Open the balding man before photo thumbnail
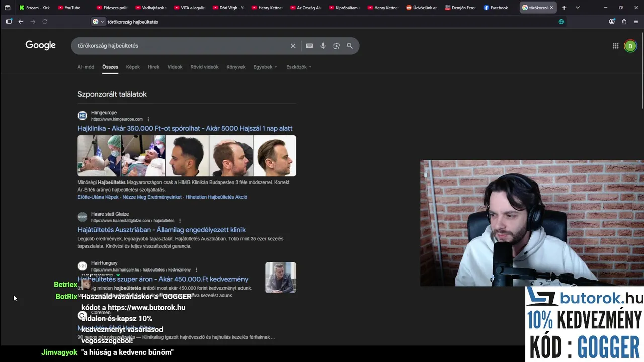Image resolution: width=644 pixels, height=362 pixels. pos(231,156)
